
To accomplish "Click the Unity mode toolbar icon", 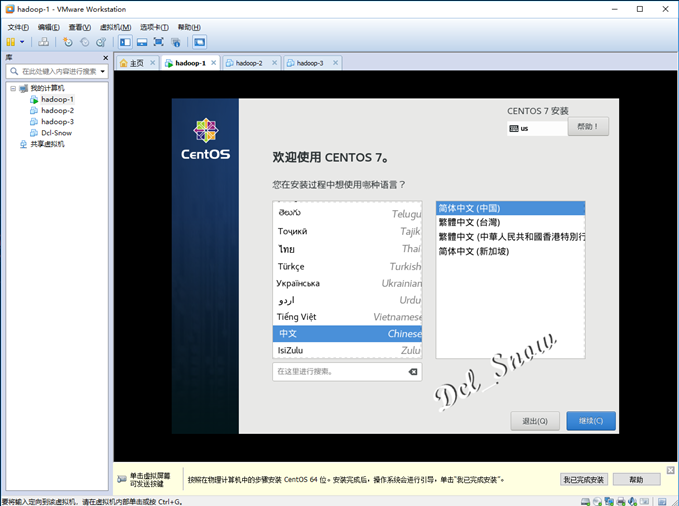I will pos(175,42).
